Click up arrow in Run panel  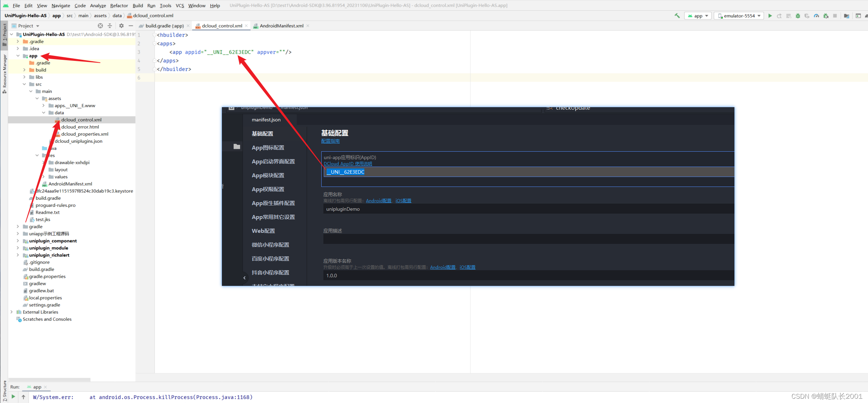coord(24,397)
